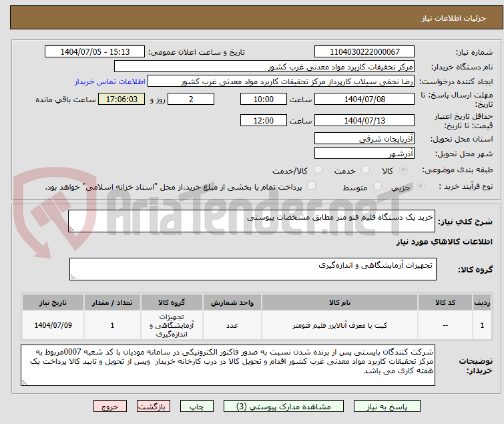This screenshot has width=504, height=424.
Task: Click the resize handle of شرح کلی box
Action: (71, 229)
